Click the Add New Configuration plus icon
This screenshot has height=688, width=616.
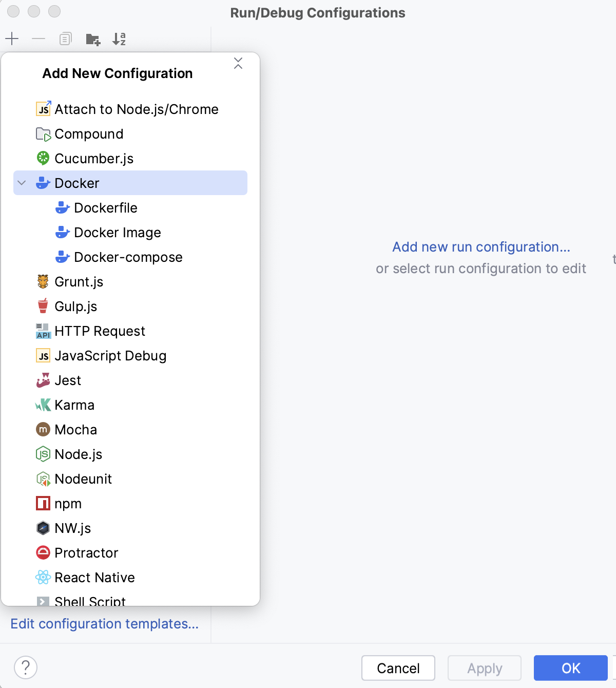12,39
